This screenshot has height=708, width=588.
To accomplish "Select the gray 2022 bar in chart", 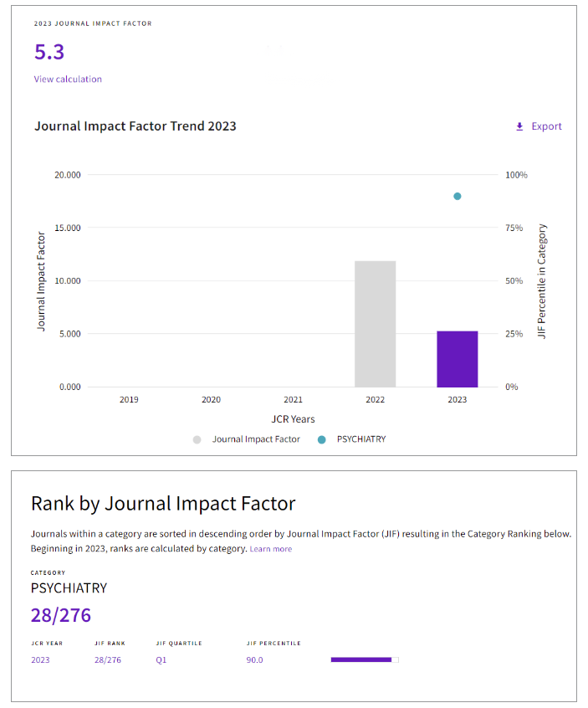I will [375, 324].
